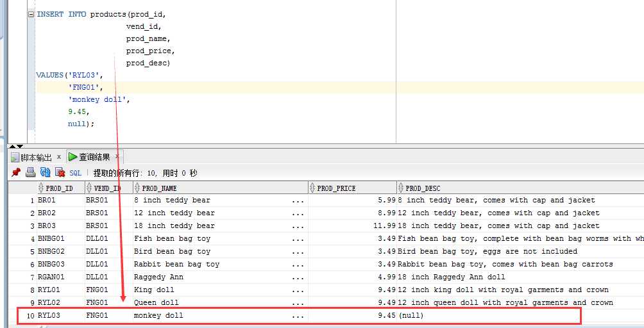Select row number 10 header
The width and height of the screenshot is (644, 328).
(22, 316)
